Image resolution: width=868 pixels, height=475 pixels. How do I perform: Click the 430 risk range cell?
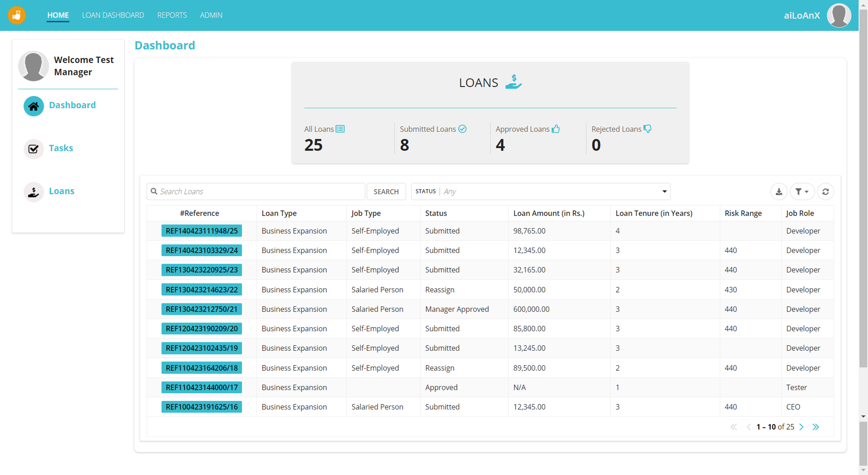tap(731, 290)
